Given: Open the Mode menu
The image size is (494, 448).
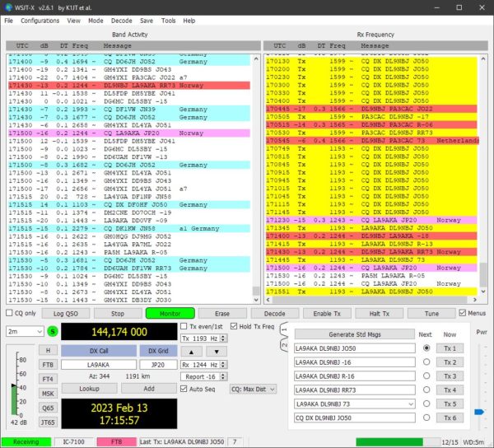Looking at the screenshot, I should [96, 21].
